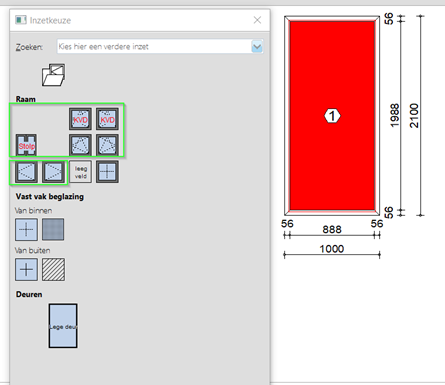Open the folder icon below the search field

tap(53, 75)
